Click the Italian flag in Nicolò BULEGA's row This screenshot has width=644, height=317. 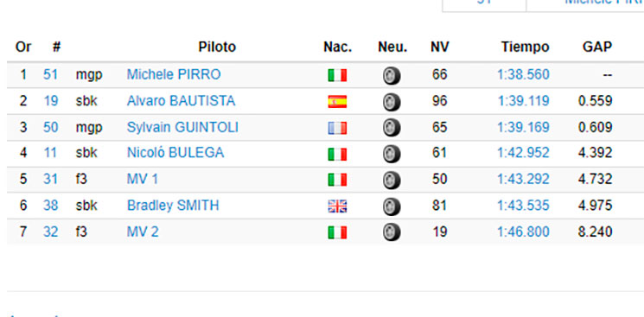[337, 154]
